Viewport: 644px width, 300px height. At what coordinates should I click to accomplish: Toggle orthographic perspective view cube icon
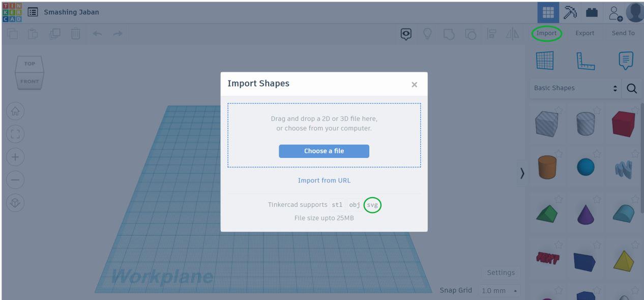15,203
